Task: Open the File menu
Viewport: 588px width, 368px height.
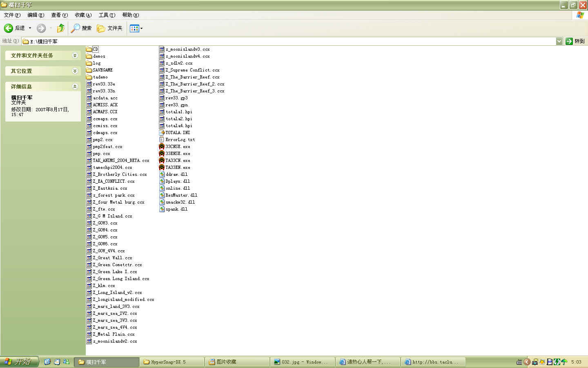Action: pyautogui.click(x=12, y=15)
